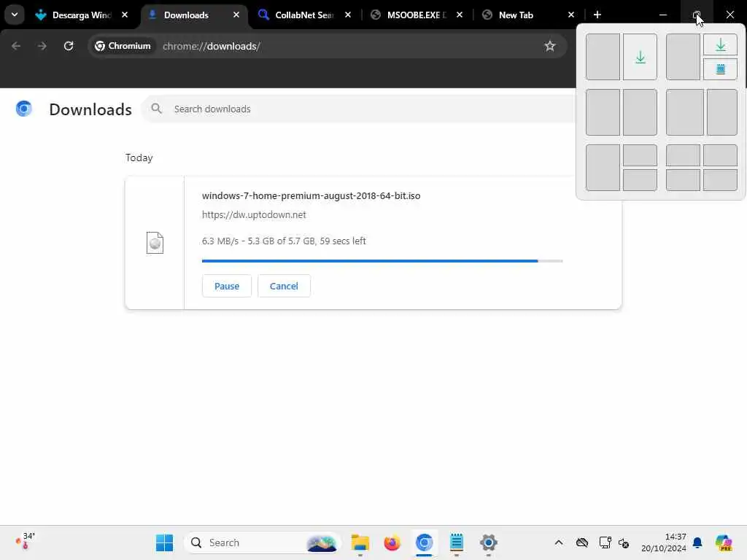Image resolution: width=747 pixels, height=560 pixels.
Task: Click the magnifier icon in search downloads
Action: click(x=156, y=109)
